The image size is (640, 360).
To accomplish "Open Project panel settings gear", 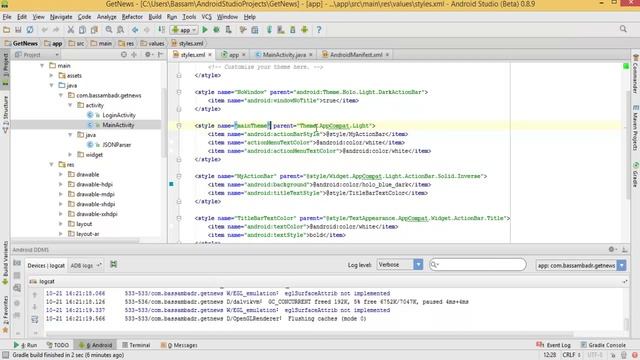I will 148,54.
